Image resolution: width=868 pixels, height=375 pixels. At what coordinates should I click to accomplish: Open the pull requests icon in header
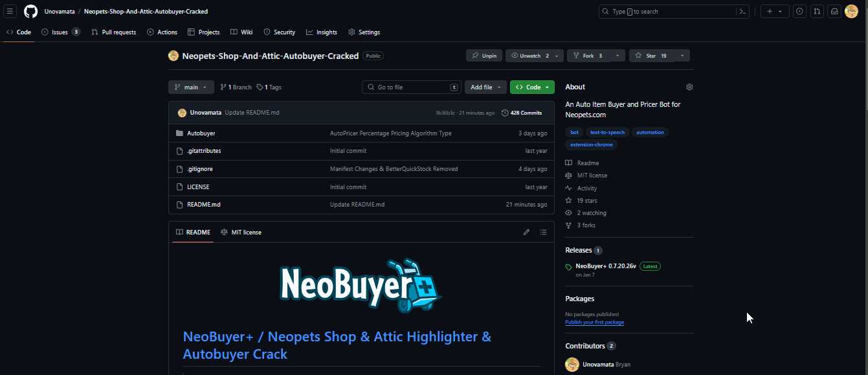point(818,12)
